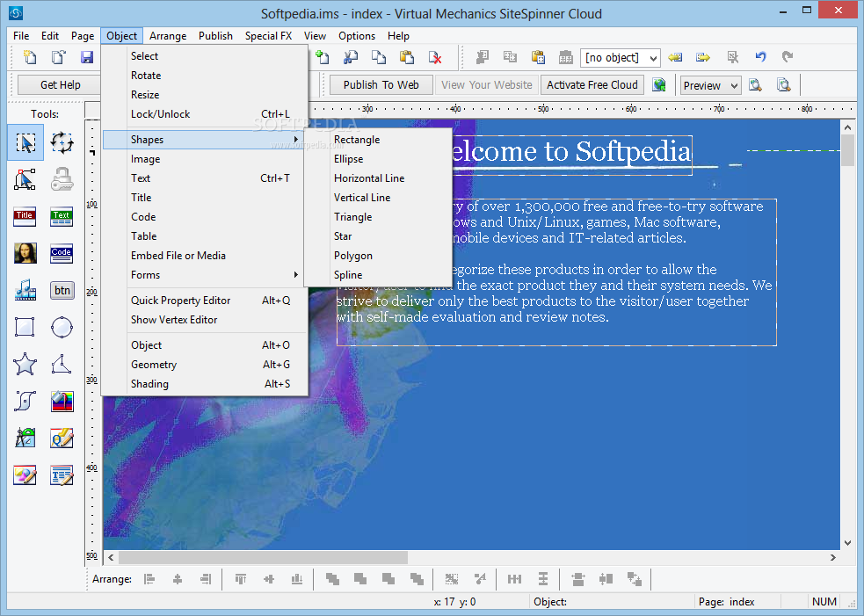Open the compass Geometry editor tool
Image resolution: width=864 pixels, height=616 pixels.
[x=25, y=438]
